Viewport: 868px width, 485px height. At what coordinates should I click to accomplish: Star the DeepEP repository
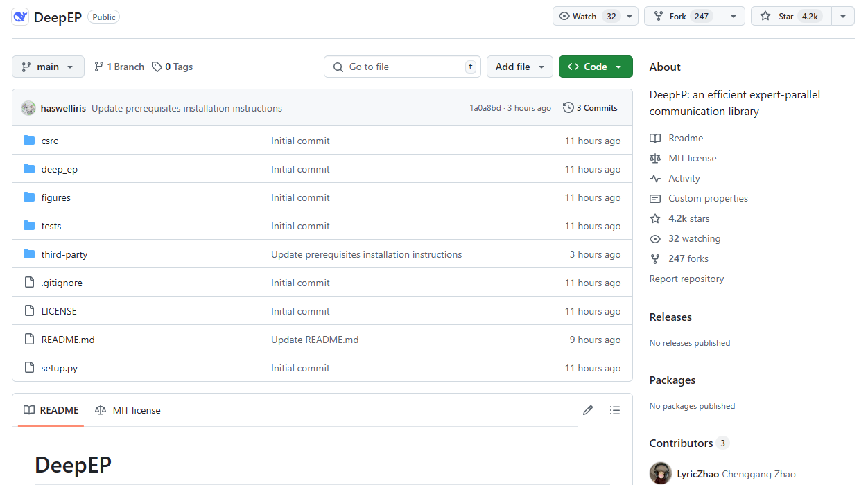coord(790,16)
